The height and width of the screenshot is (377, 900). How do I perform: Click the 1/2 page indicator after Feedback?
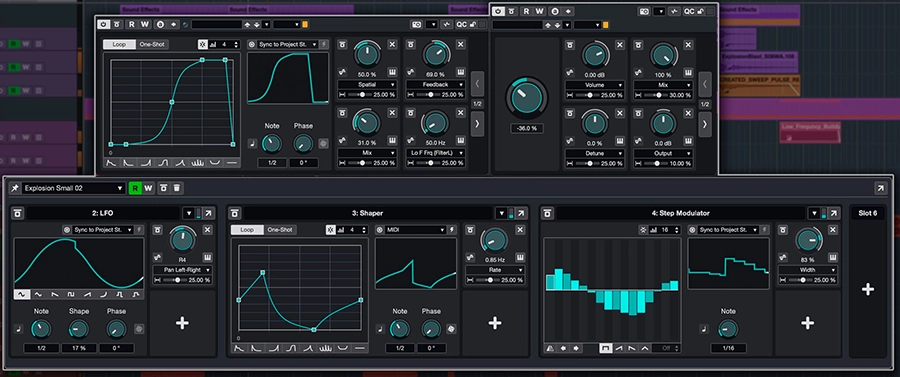(477, 104)
